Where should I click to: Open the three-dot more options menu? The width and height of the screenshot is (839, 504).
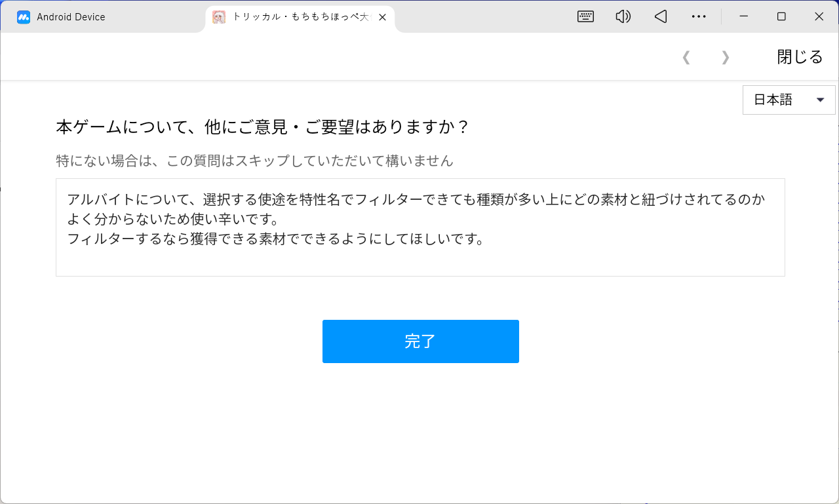point(699,17)
